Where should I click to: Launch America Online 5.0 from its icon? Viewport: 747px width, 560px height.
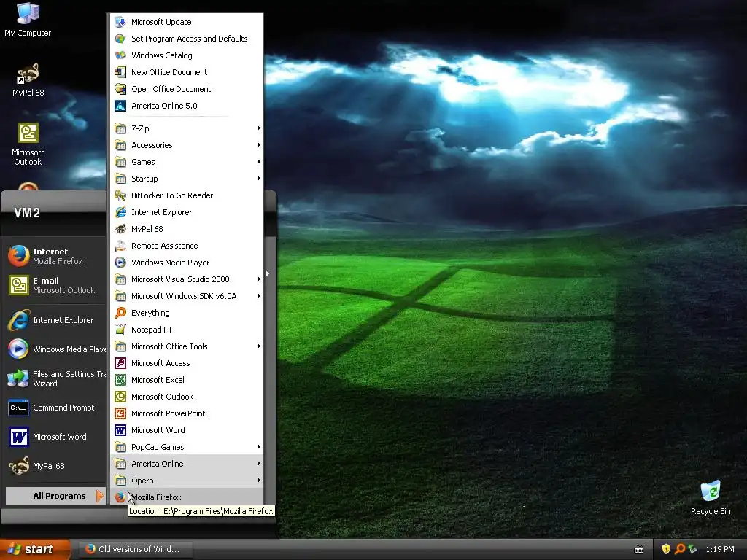[120, 106]
